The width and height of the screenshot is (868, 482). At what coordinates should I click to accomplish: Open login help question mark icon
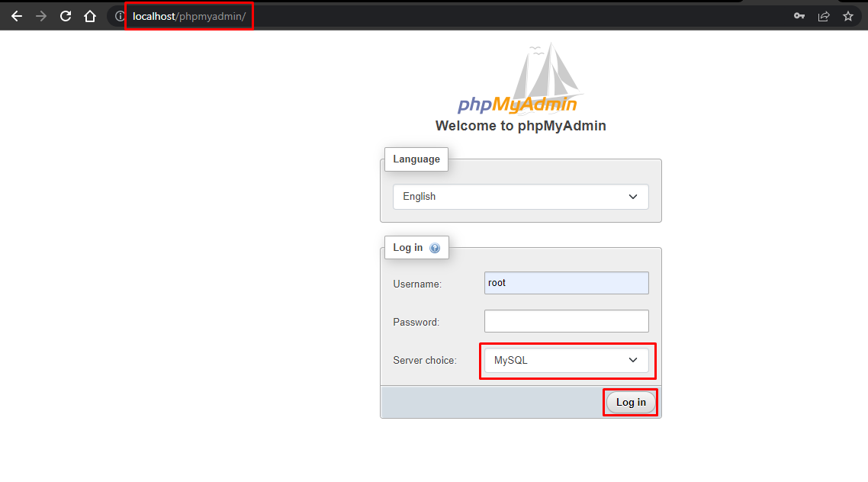tap(435, 248)
